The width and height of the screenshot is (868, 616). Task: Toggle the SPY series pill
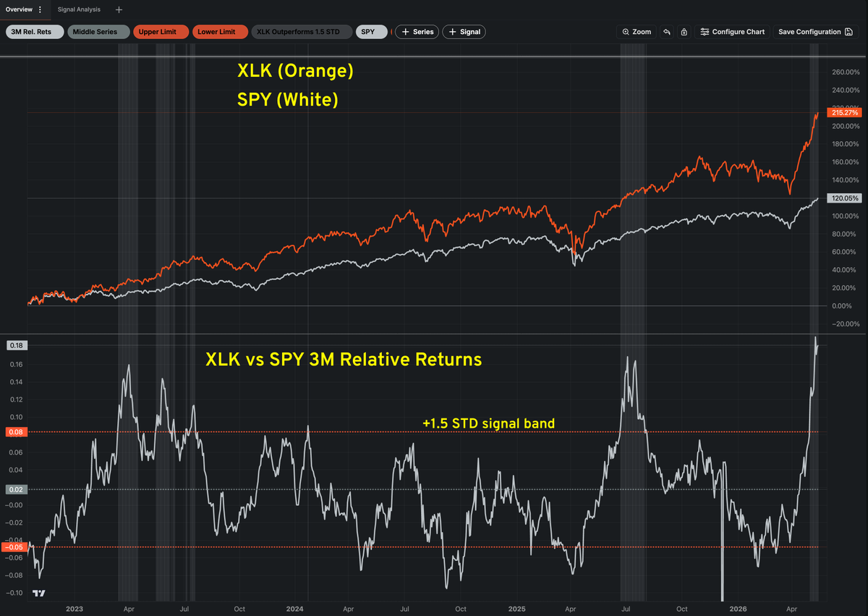point(373,32)
